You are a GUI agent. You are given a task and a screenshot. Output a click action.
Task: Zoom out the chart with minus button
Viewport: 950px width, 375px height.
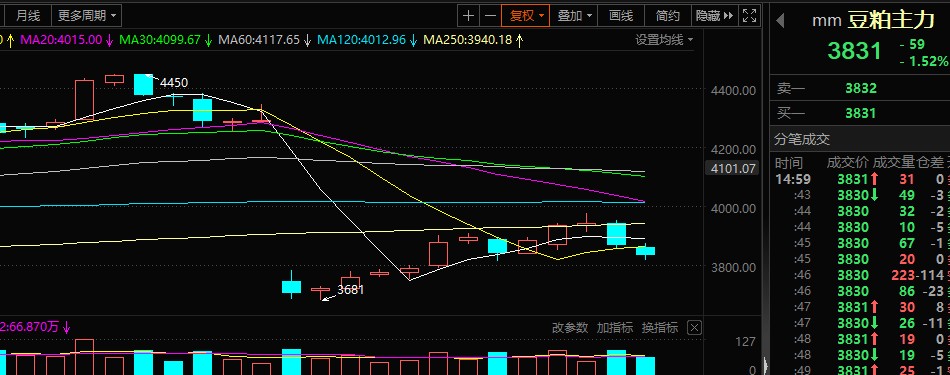click(x=490, y=16)
